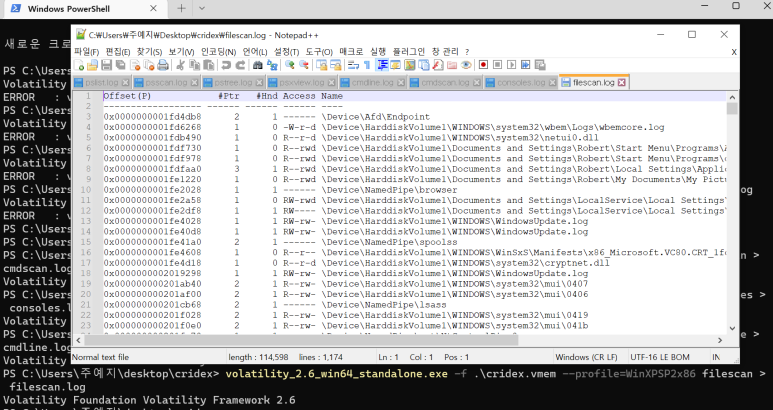Print the document via printer icon
This screenshot has height=410, width=773.
(163, 65)
